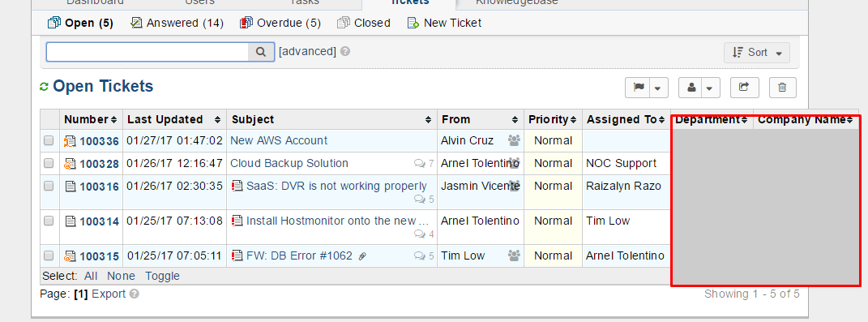Open the Sort dropdown

point(757,53)
